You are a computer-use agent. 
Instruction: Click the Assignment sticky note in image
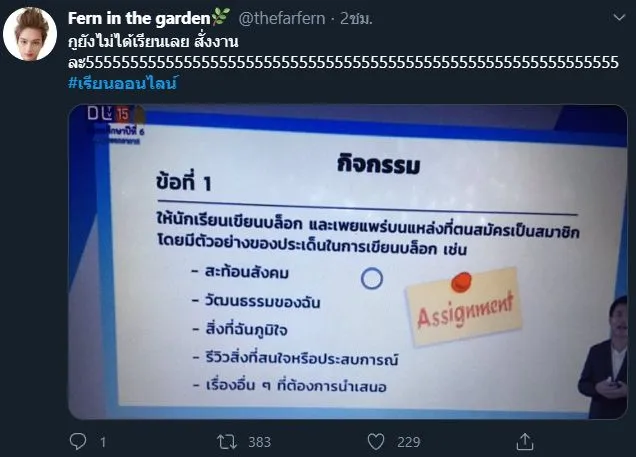point(464,307)
